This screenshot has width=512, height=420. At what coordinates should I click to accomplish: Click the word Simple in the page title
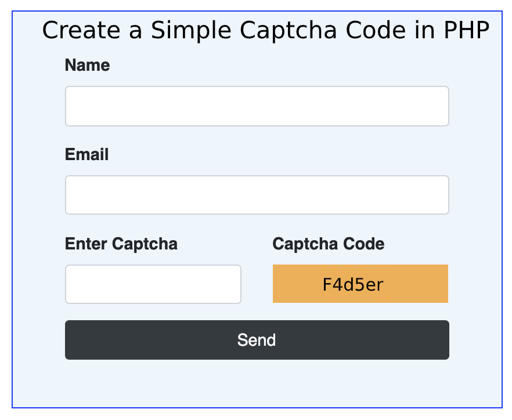[191, 31]
